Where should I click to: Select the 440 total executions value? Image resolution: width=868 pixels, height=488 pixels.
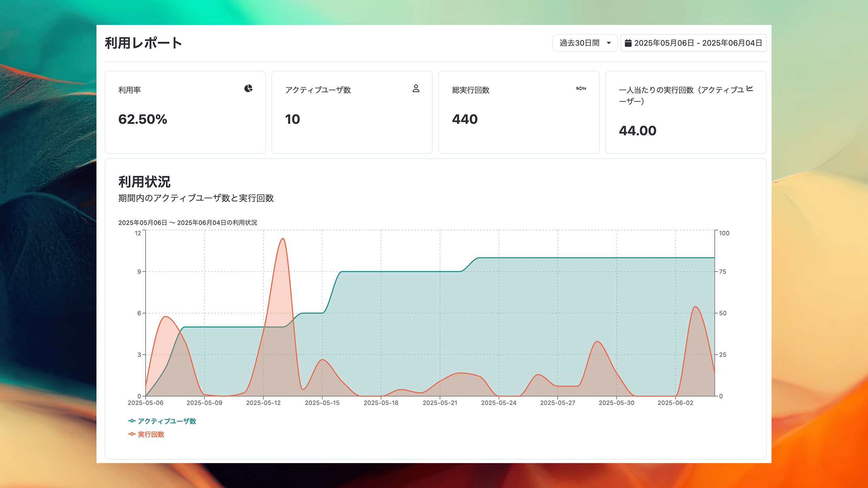tap(465, 119)
